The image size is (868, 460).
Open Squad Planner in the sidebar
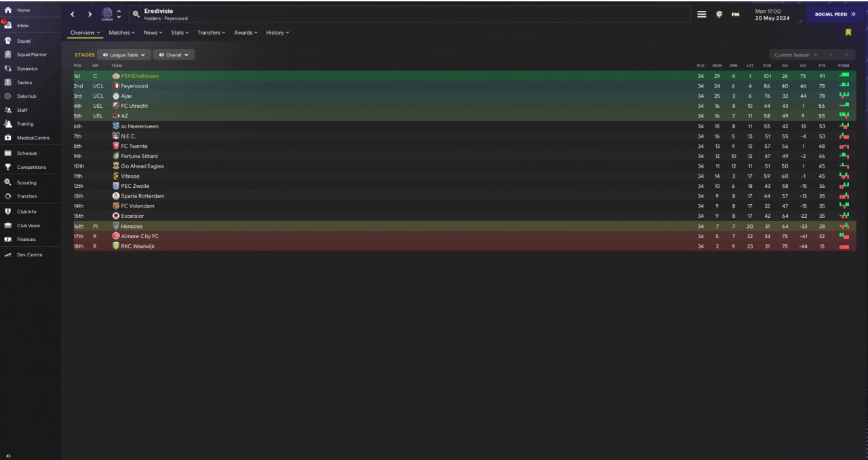[31, 54]
